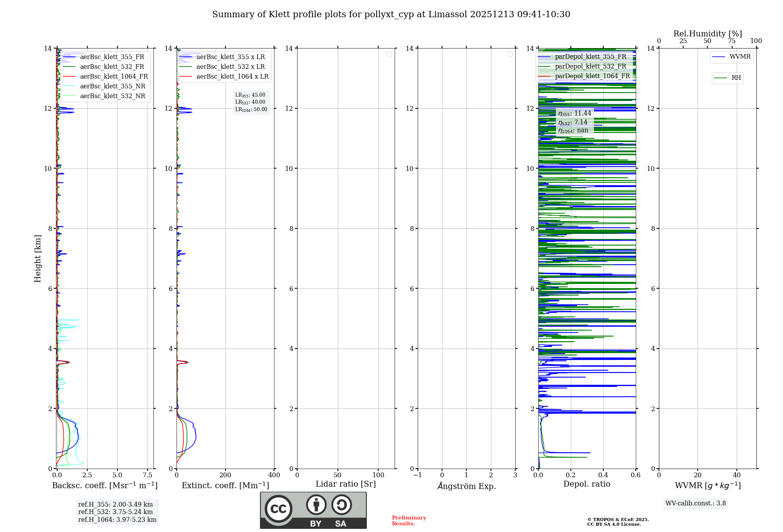Screen dimensions: 783x532
Task: Click the WV-calib.const. label
Action: (x=695, y=503)
